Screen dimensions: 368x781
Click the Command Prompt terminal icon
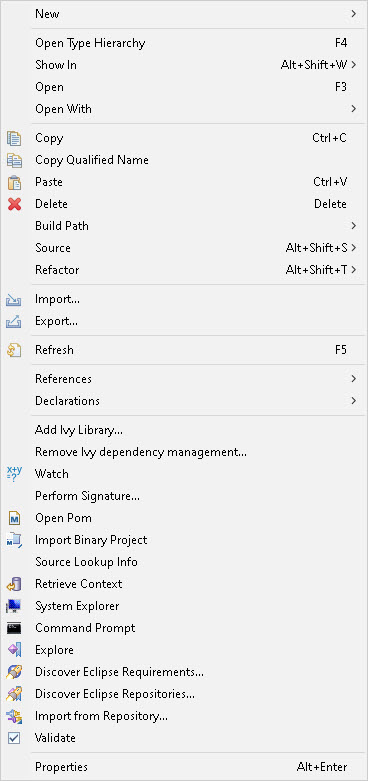tap(14, 628)
